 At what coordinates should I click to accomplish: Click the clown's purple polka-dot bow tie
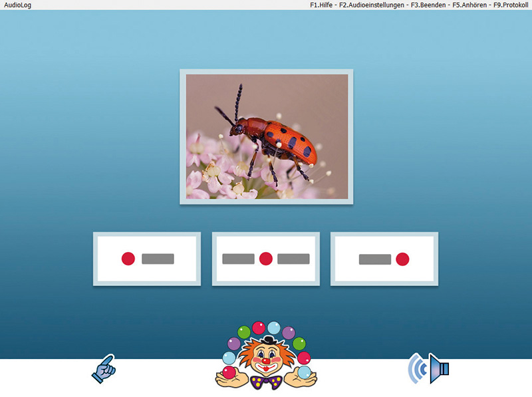(267, 381)
